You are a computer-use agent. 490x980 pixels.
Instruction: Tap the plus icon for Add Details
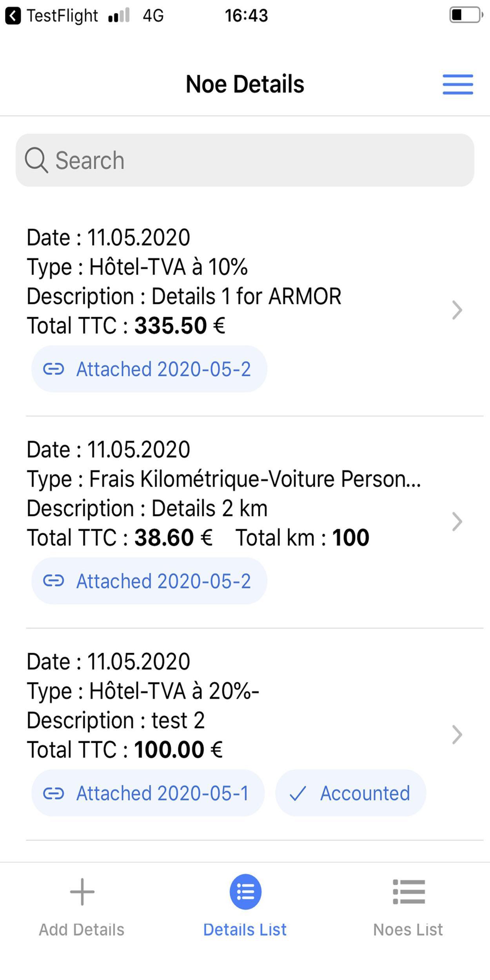[82, 892]
